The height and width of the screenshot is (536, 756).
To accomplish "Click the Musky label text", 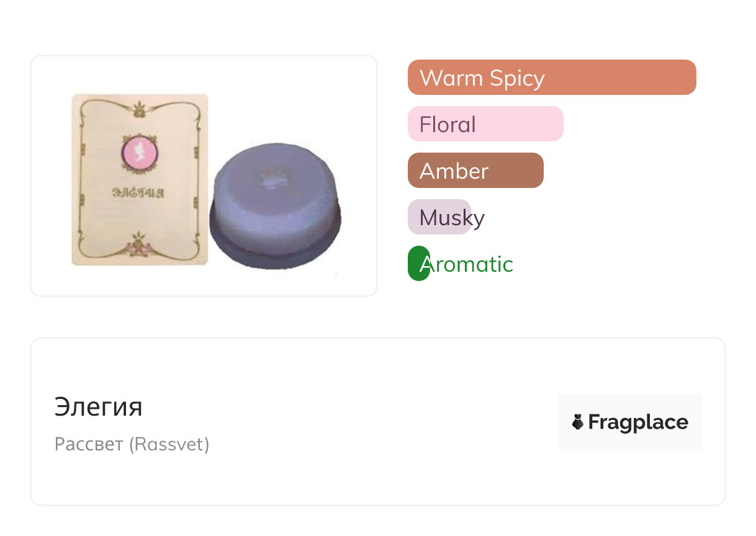I will tap(452, 218).
